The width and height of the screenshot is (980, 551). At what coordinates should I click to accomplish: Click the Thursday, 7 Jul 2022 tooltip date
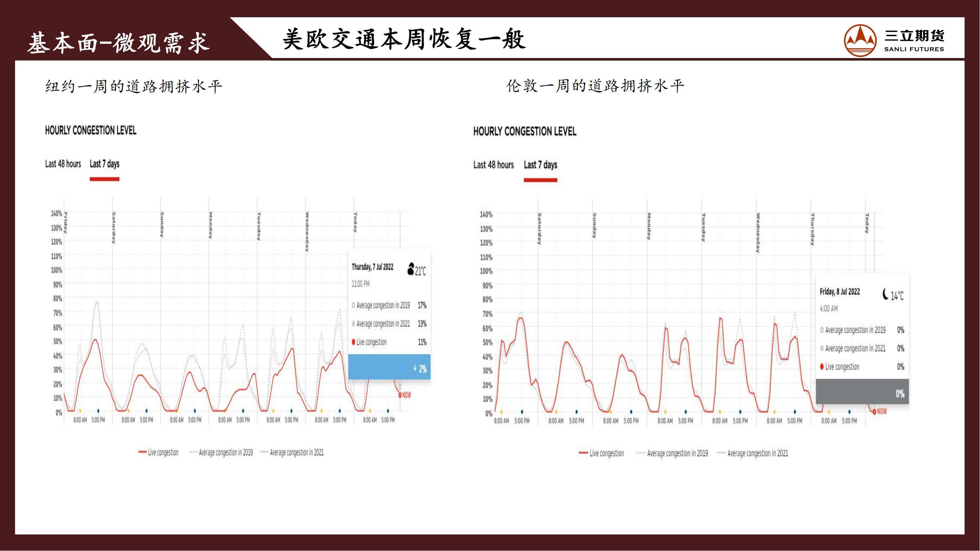click(372, 267)
